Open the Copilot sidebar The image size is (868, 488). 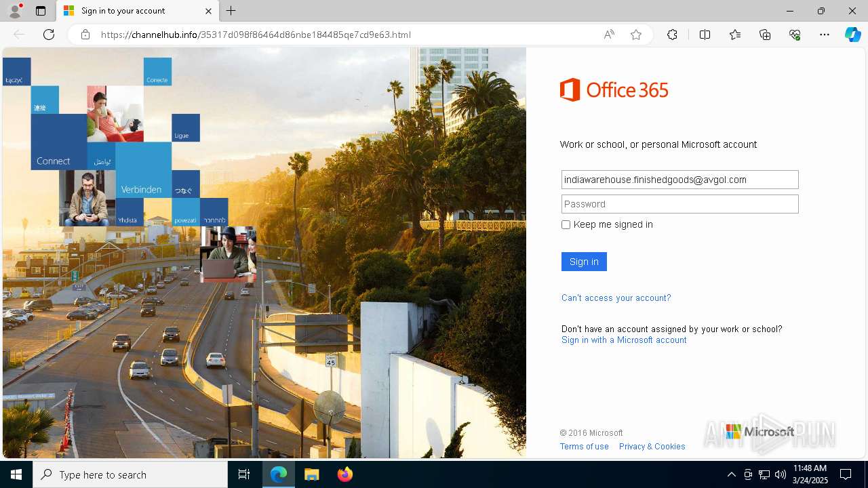[852, 35]
